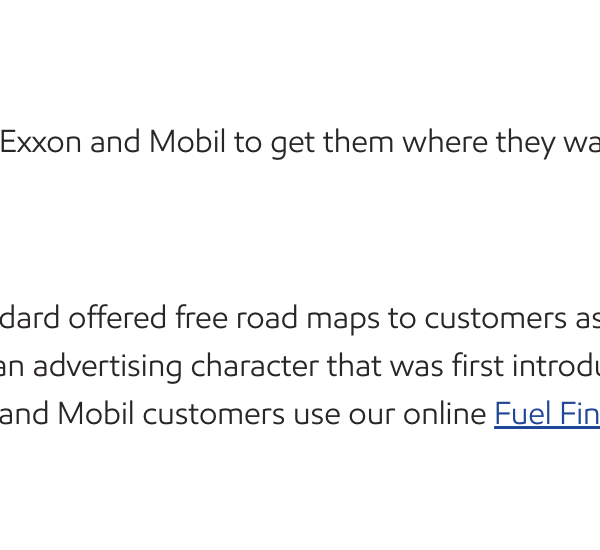600x550 pixels.
Task: Click the partial word 'dard' at line start
Action: tap(30, 317)
